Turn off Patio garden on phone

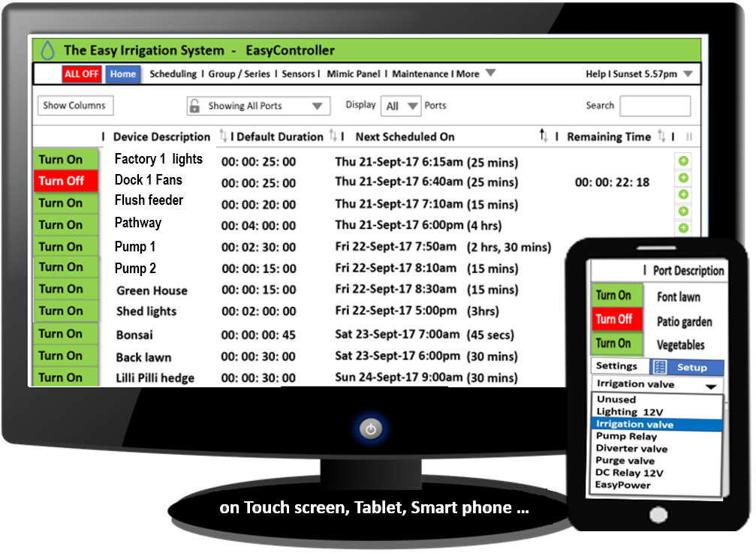617,319
